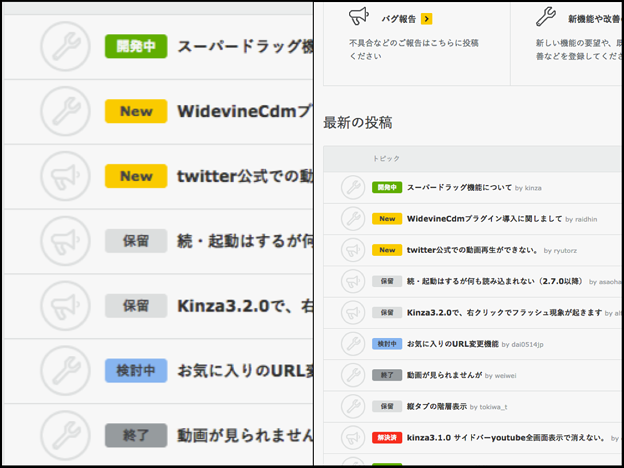Click large New badge beside WidevineCdm in enlarged view
The width and height of the screenshot is (624, 468).
click(x=136, y=111)
